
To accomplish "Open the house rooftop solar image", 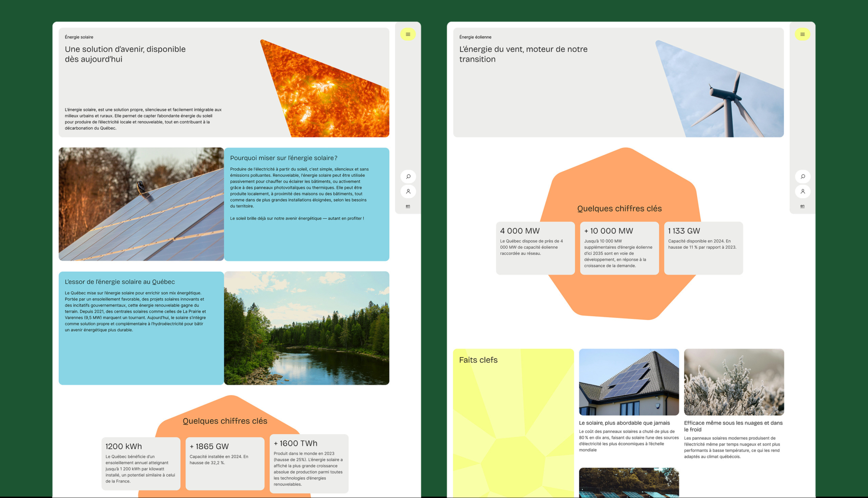I will pos(629,382).
